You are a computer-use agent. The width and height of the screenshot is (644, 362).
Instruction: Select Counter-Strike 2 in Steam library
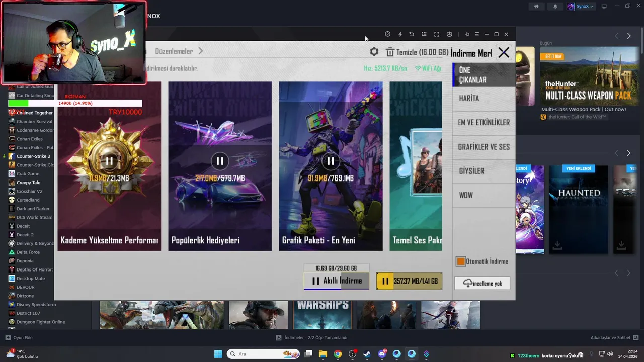pos(33,156)
